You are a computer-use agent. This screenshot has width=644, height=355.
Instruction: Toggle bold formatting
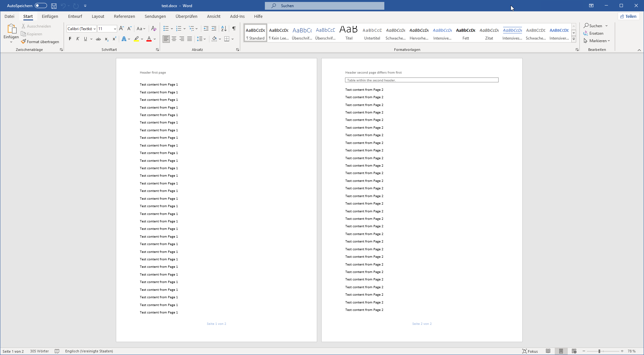[70, 39]
